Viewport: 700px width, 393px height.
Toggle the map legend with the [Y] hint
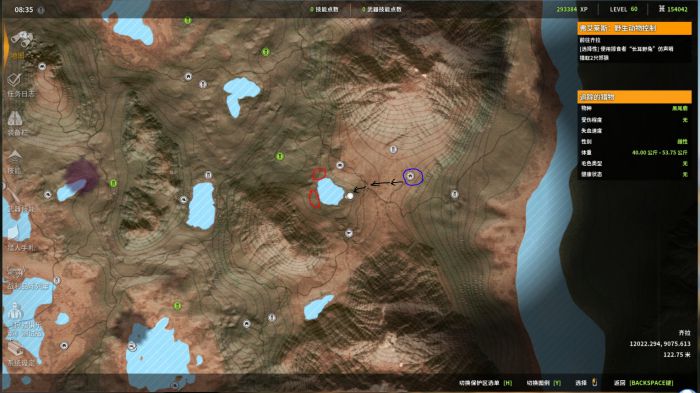pos(543,383)
